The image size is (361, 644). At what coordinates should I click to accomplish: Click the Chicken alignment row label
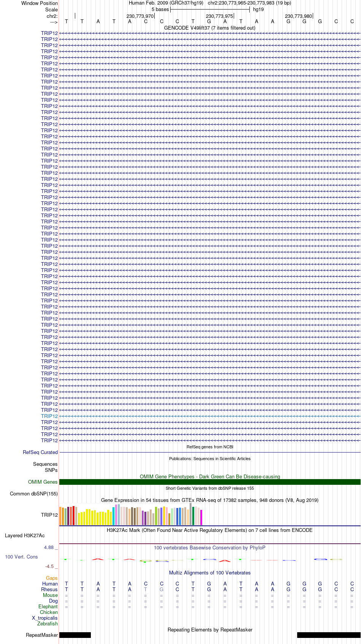click(x=49, y=612)
